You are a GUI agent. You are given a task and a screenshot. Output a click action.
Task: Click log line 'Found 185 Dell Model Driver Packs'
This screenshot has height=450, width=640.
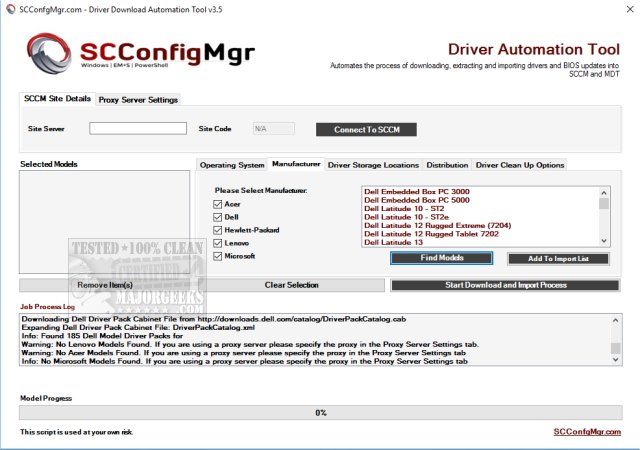[x=102, y=336]
